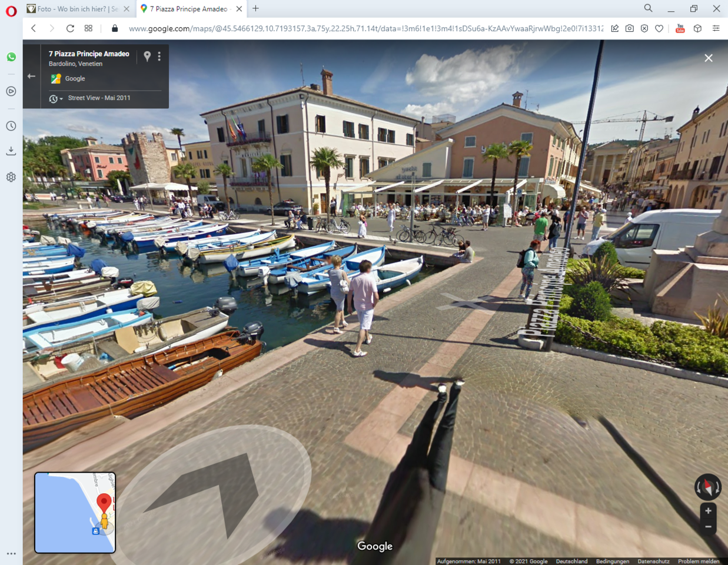
Task: Open the 'Datenschutz' privacy link
Action: 653,561
